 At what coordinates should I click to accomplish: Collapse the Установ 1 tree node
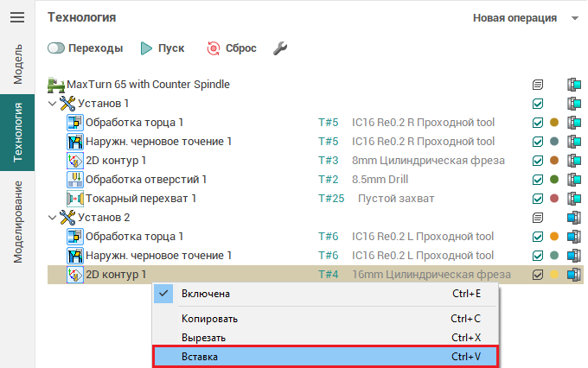52,104
